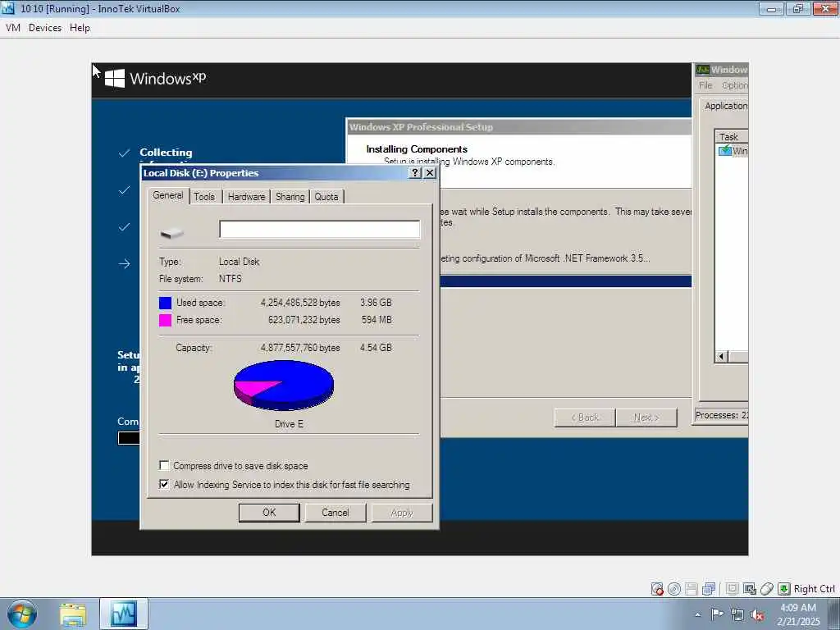Click the VirtualBox window title icon
The width and height of the screenshot is (840, 630).
(8, 8)
